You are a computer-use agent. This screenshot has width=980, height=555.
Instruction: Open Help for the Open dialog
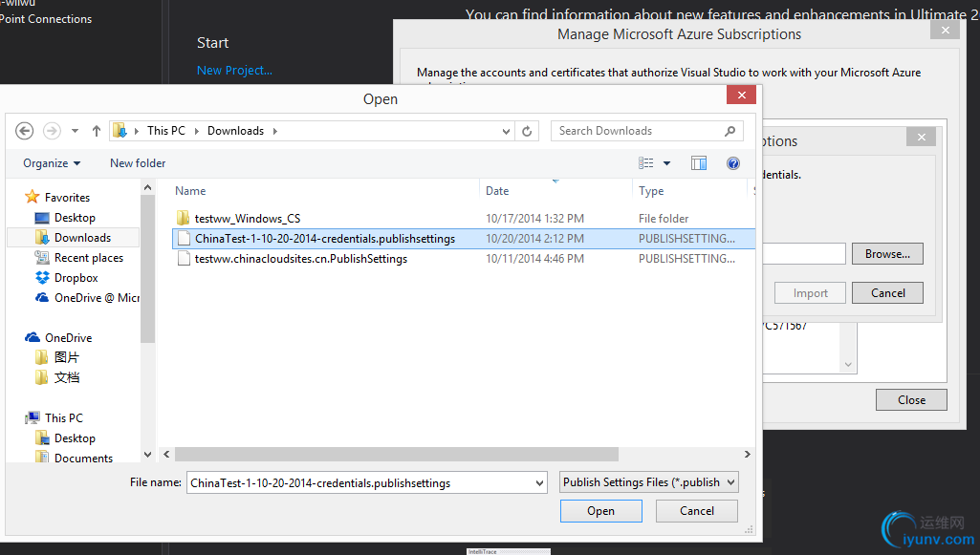click(x=733, y=163)
